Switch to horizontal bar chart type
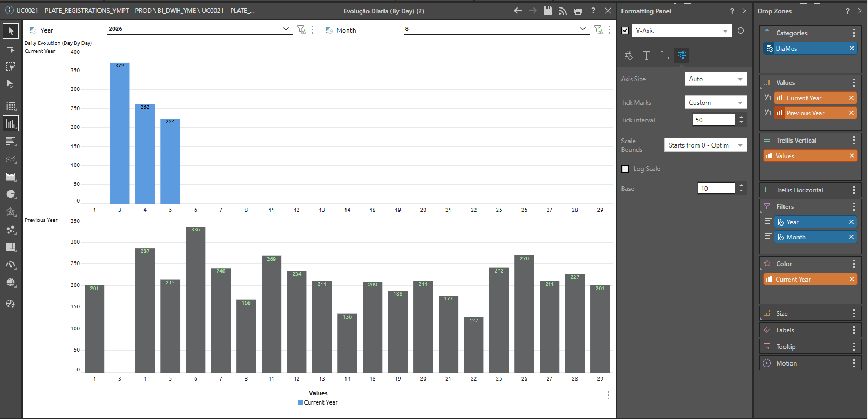Screen dimensions: 868x419 [11, 141]
